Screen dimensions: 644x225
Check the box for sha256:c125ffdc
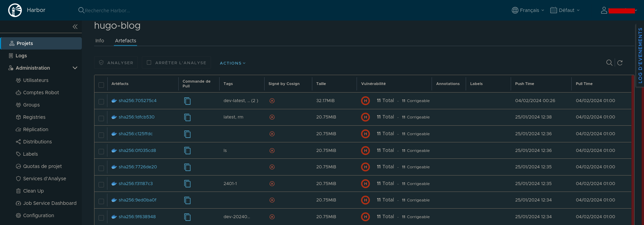(x=101, y=135)
